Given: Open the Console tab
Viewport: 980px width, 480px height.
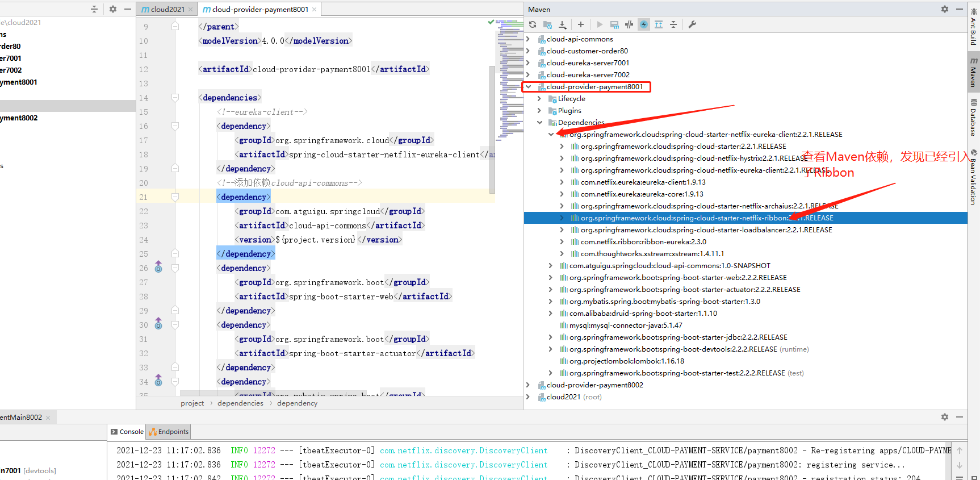Looking at the screenshot, I should [x=127, y=432].
